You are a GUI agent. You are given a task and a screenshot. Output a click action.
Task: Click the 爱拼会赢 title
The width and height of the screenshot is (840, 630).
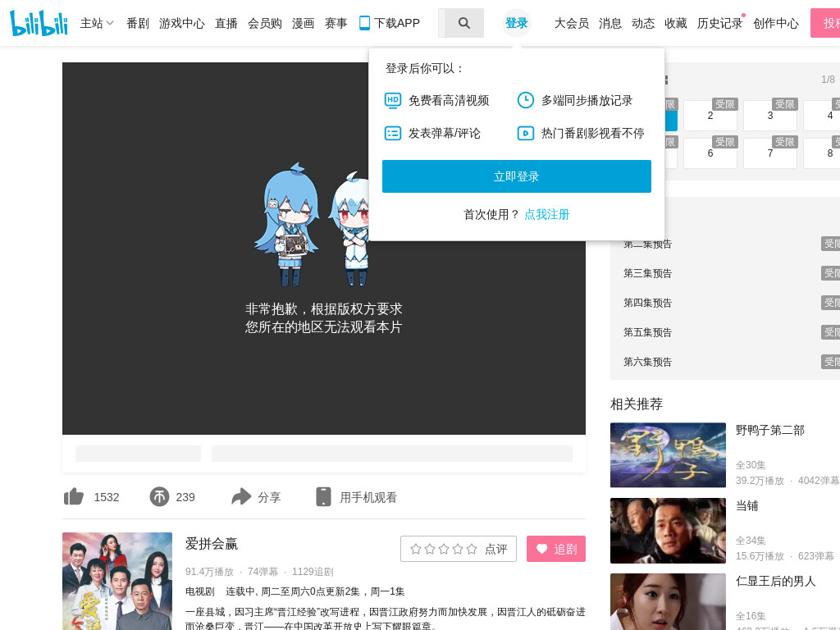coord(212,544)
